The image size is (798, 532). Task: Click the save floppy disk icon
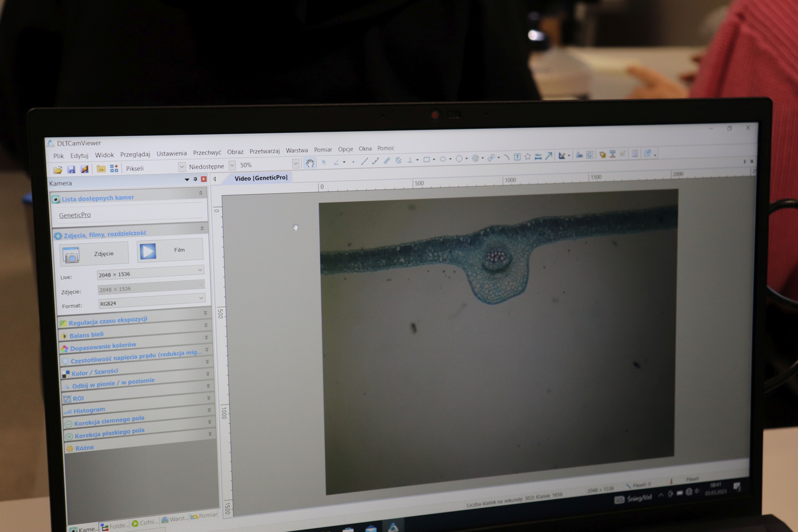(x=71, y=169)
